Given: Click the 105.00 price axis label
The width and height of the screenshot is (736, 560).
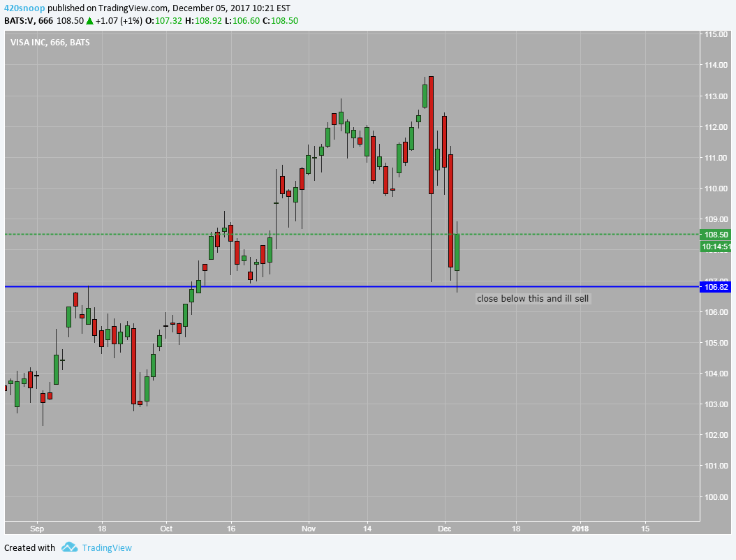Looking at the screenshot, I should (716, 343).
